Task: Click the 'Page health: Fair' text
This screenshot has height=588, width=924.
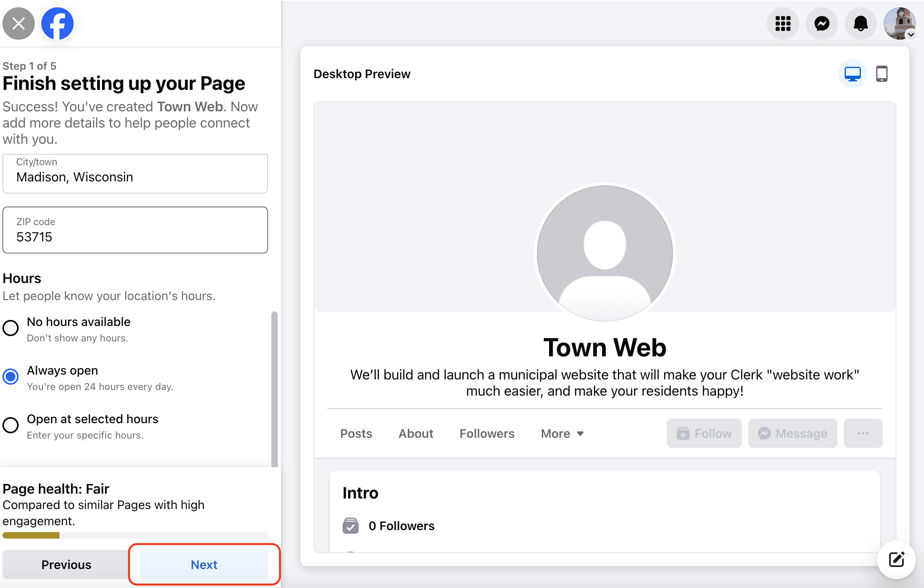Action: [56, 489]
